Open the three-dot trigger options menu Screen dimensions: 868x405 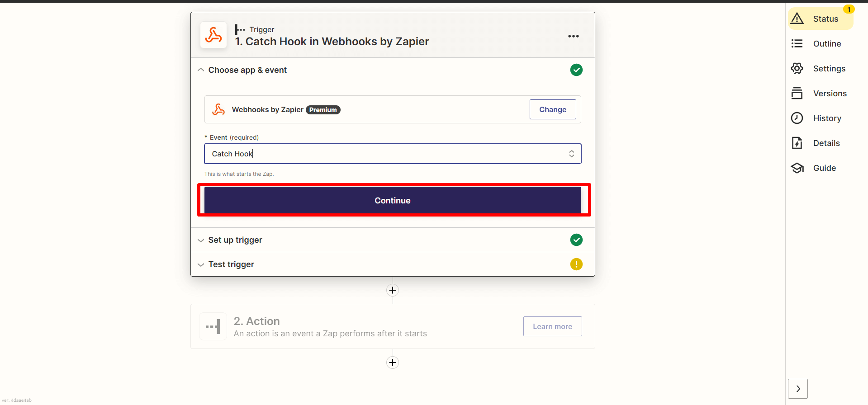tap(573, 36)
